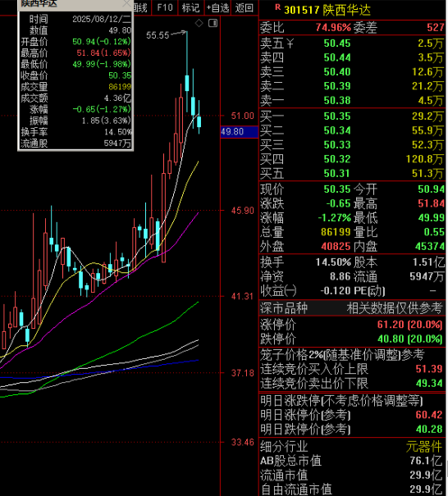Click the R marker beside stock code 301517
The width and height of the screenshot is (448, 496).
click(x=277, y=7)
